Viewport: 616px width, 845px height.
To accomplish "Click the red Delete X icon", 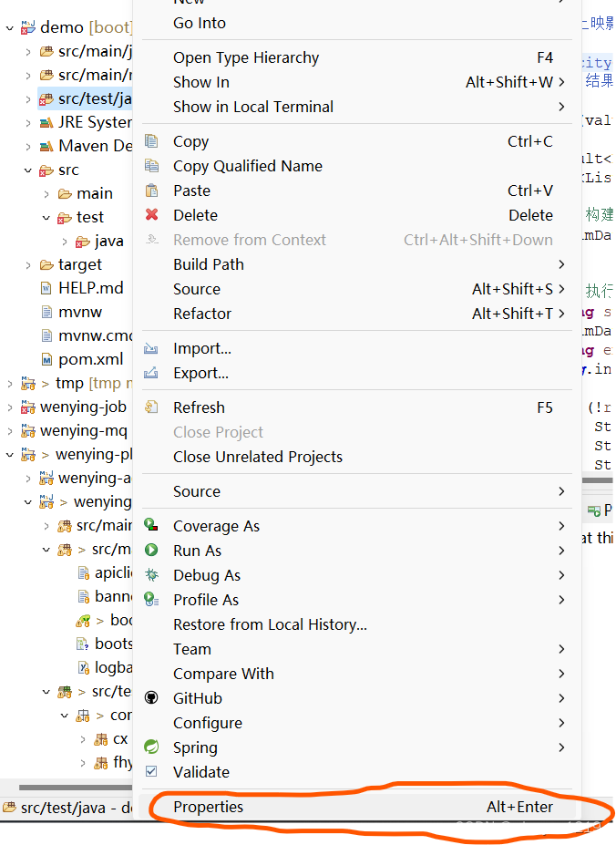I will (151, 214).
